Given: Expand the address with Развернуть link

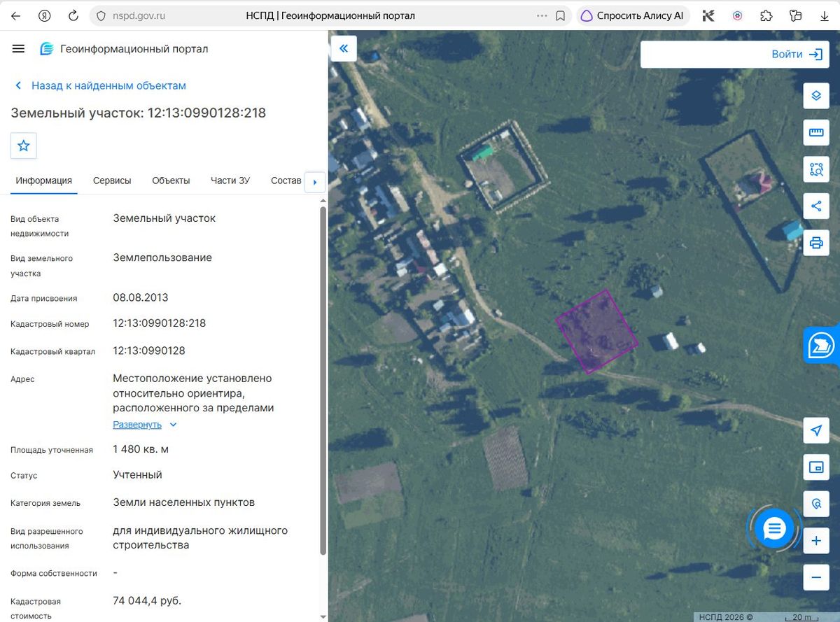Looking at the screenshot, I should (145, 425).
